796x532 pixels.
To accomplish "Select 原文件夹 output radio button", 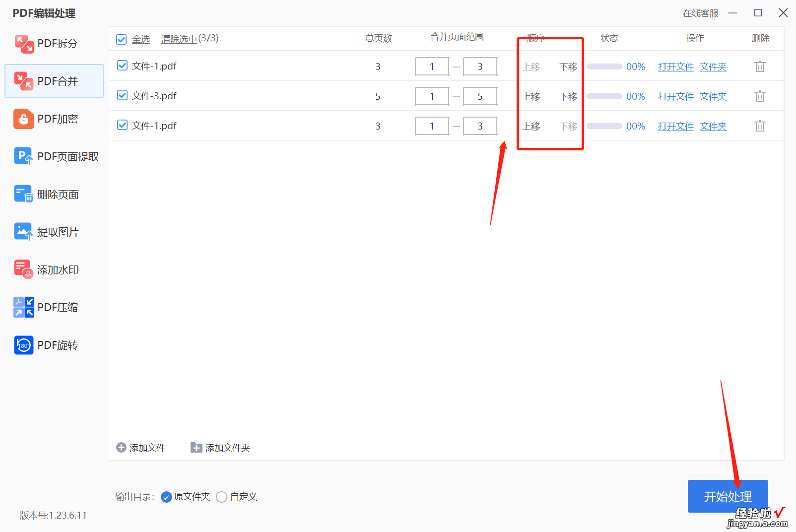I will (x=166, y=497).
